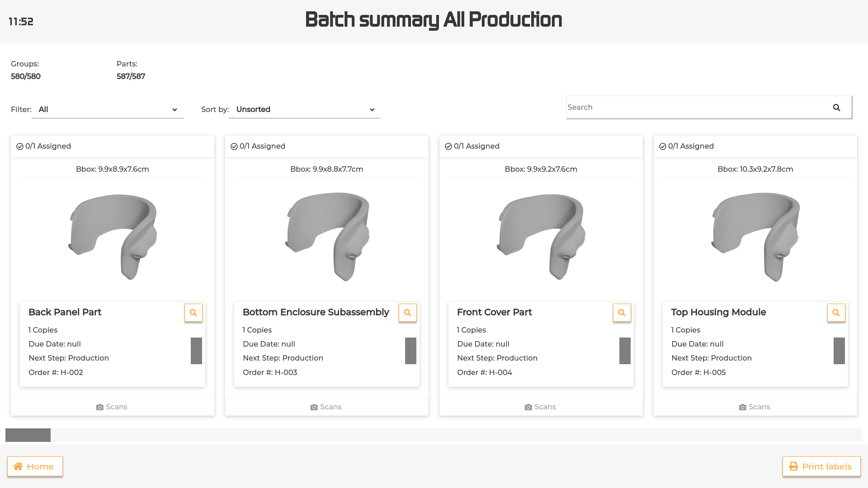
Task: Open the Filter dropdown set to All
Action: 108,110
